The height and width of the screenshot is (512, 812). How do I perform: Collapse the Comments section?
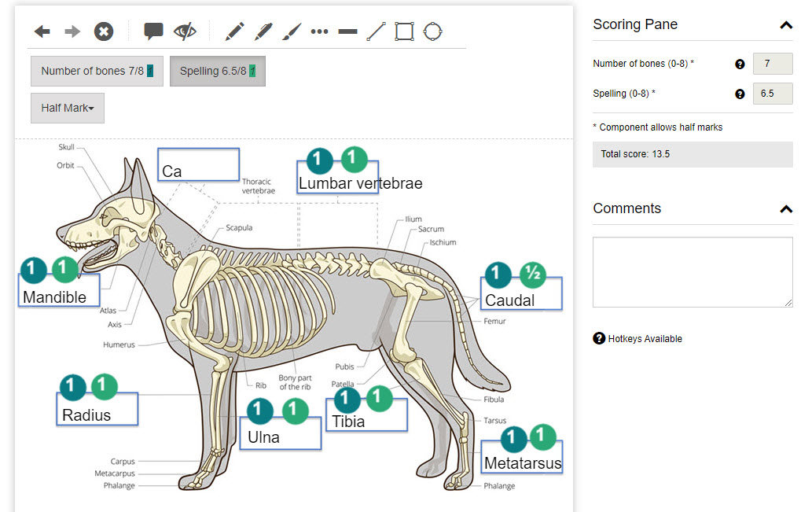pyautogui.click(x=785, y=209)
